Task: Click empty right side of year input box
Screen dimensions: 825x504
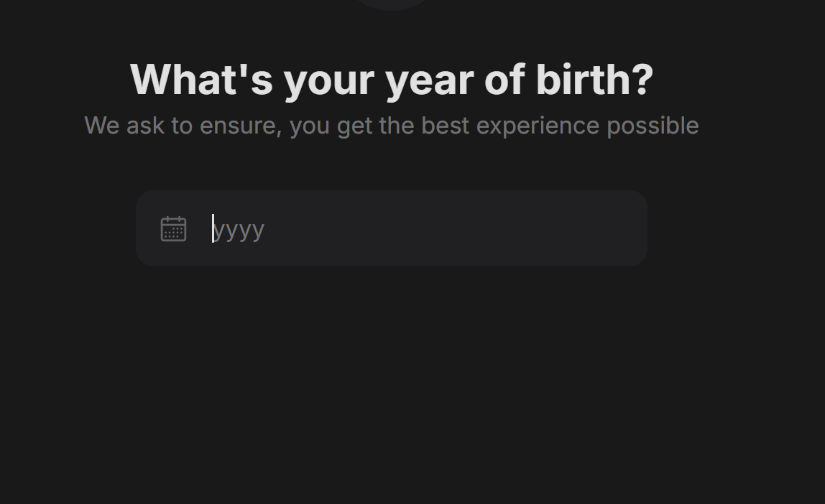Action: tap(526, 228)
